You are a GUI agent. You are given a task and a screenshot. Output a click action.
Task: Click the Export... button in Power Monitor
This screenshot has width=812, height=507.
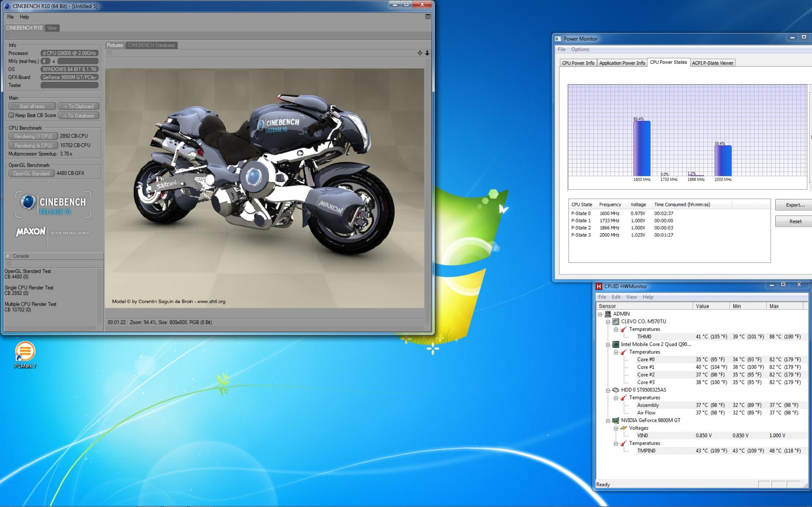pyautogui.click(x=794, y=205)
